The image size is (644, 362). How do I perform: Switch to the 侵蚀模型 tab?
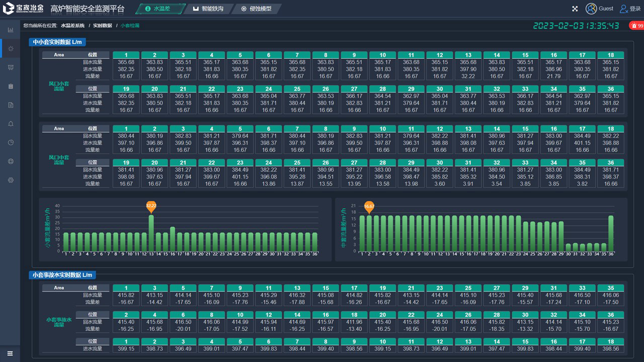(256, 9)
